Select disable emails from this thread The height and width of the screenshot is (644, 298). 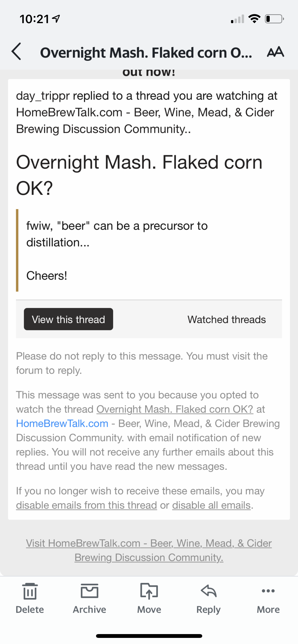pyautogui.click(x=86, y=505)
